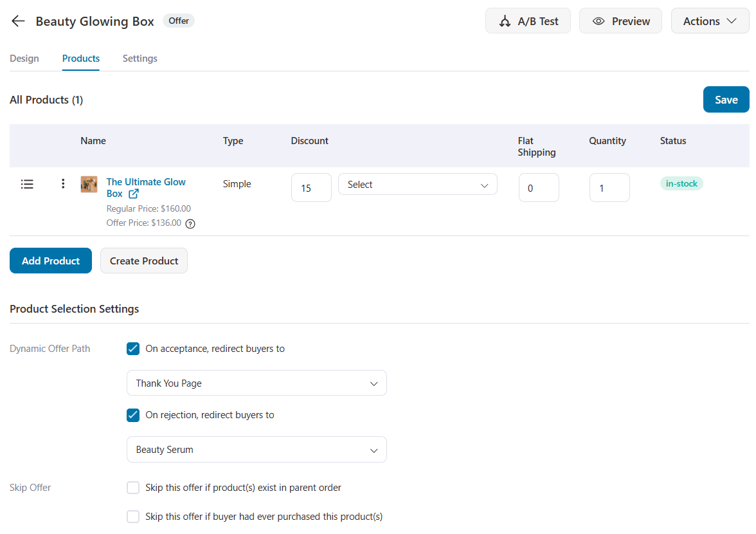The image size is (756, 534).
Task: Click the Offer Price: $136.00 text
Action: [x=144, y=223]
